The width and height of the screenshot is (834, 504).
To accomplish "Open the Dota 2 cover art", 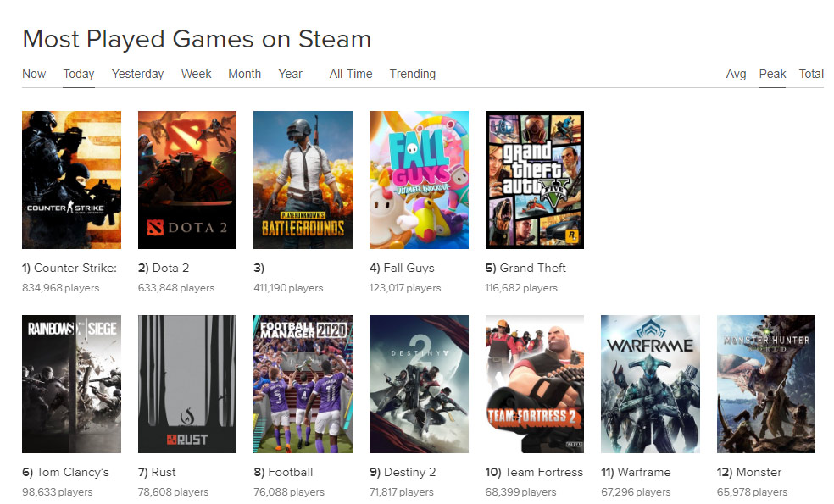I will pos(187,180).
